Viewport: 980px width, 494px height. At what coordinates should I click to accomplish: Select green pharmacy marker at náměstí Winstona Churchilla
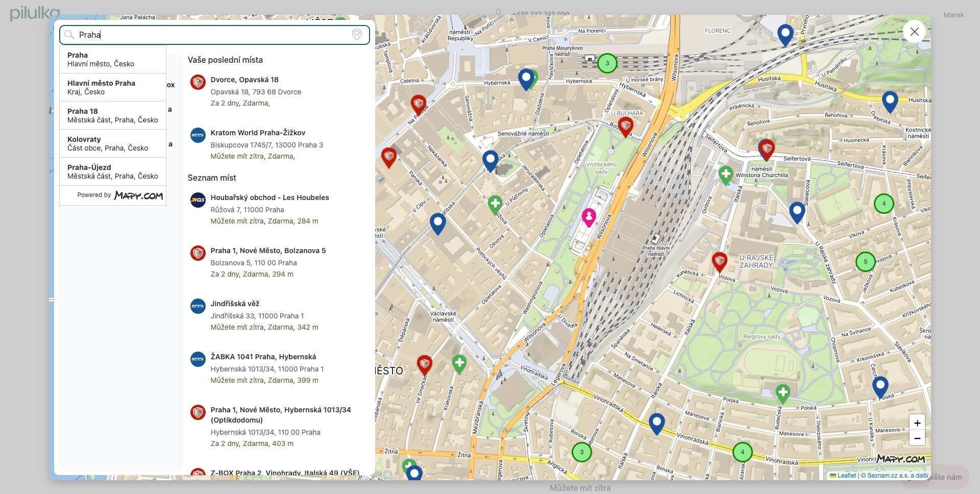[x=725, y=175]
